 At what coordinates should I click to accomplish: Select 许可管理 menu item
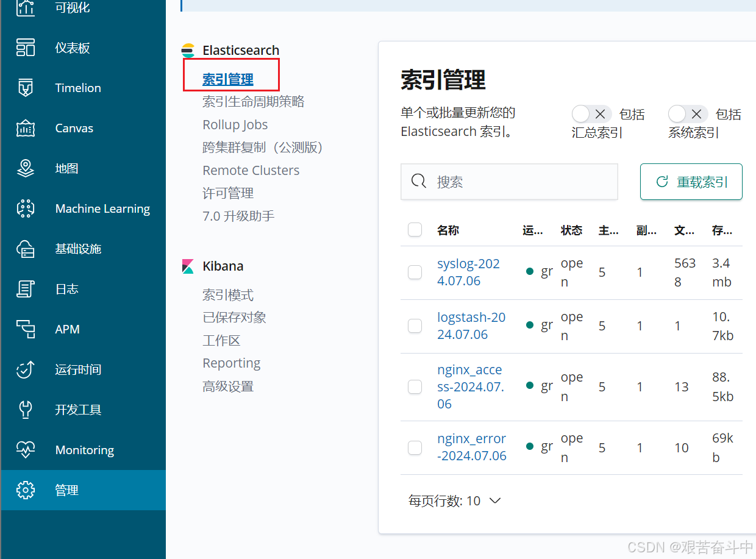coord(228,193)
